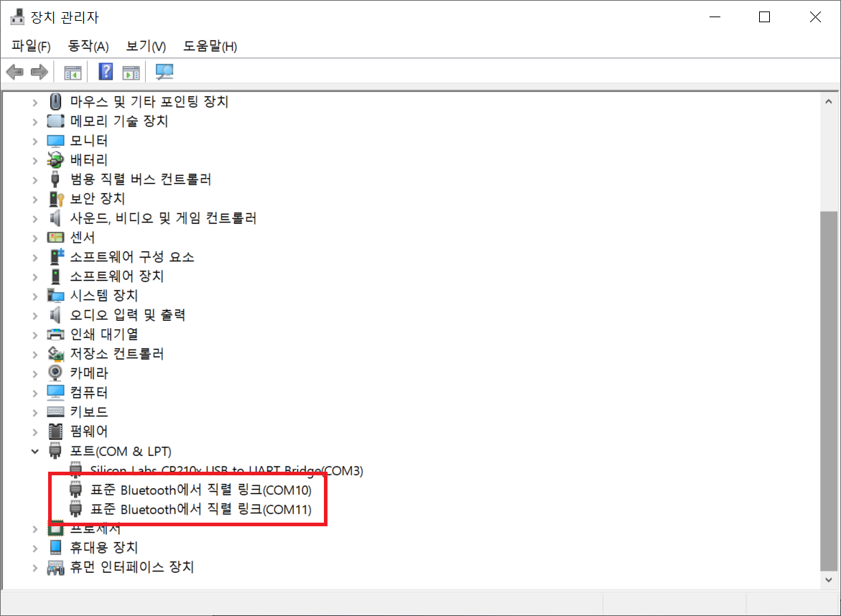Select 표준 Bluetooth에서 직렬 링크(COM10)

[x=200, y=490]
